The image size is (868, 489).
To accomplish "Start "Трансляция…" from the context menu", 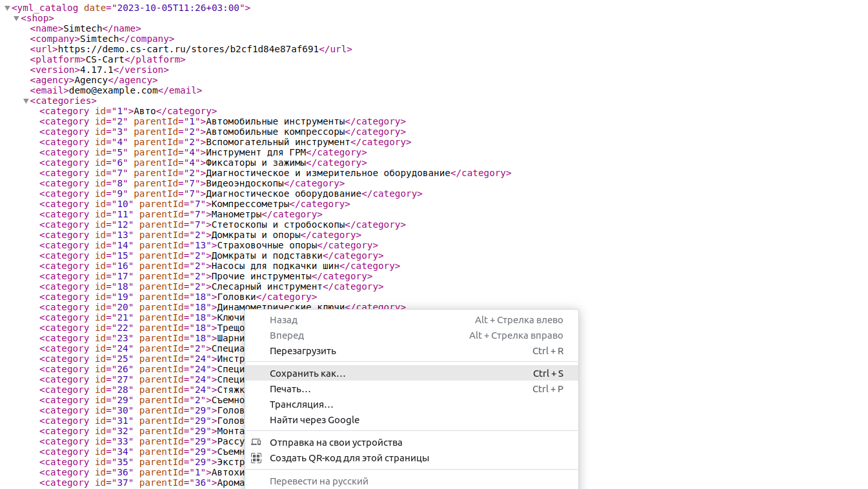I will pyautogui.click(x=301, y=404).
